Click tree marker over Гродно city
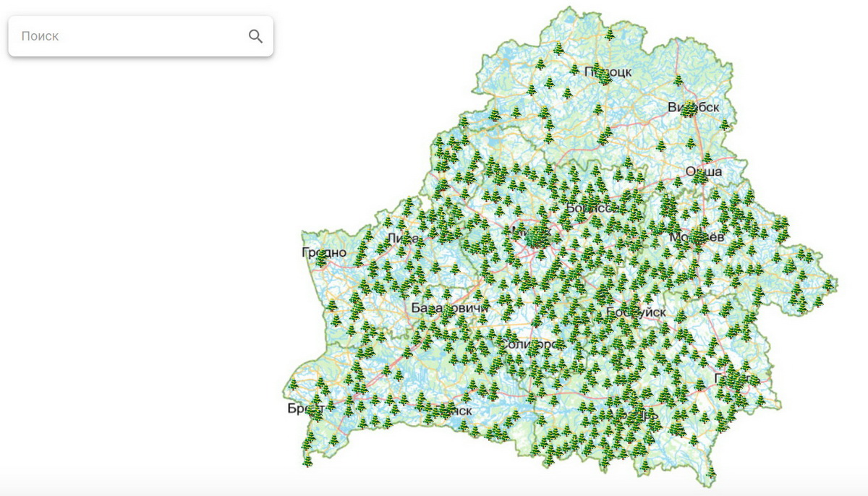 click(x=321, y=259)
